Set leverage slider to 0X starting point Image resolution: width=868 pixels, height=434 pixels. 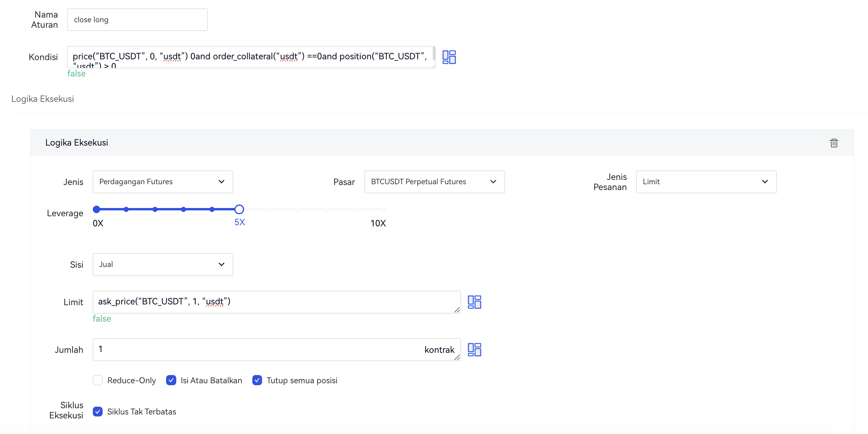(97, 210)
